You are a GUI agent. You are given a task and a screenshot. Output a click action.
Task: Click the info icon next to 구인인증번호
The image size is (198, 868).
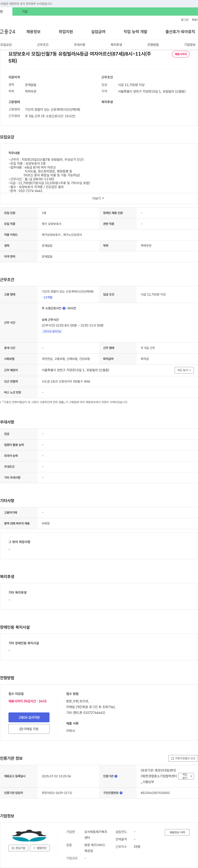click(x=121, y=793)
